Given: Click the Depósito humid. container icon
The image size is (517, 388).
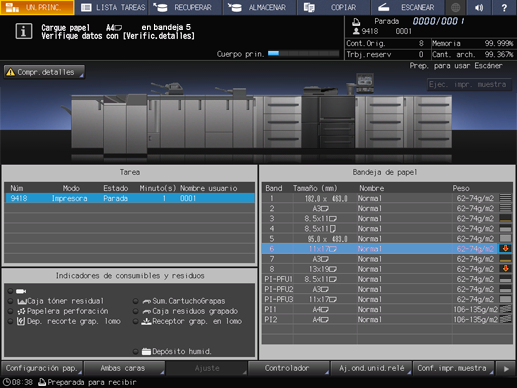Looking at the screenshot, I should (x=146, y=351).
